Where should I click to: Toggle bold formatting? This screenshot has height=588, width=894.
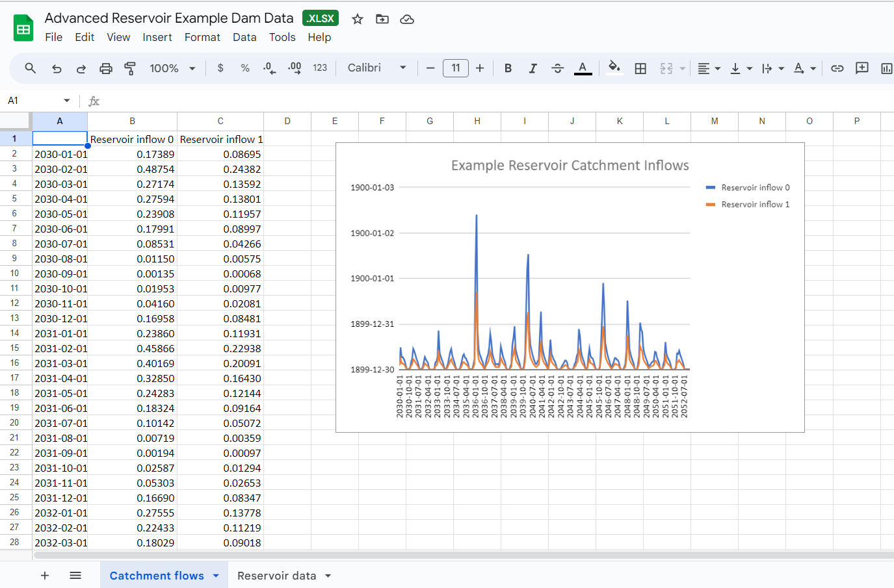pos(508,68)
